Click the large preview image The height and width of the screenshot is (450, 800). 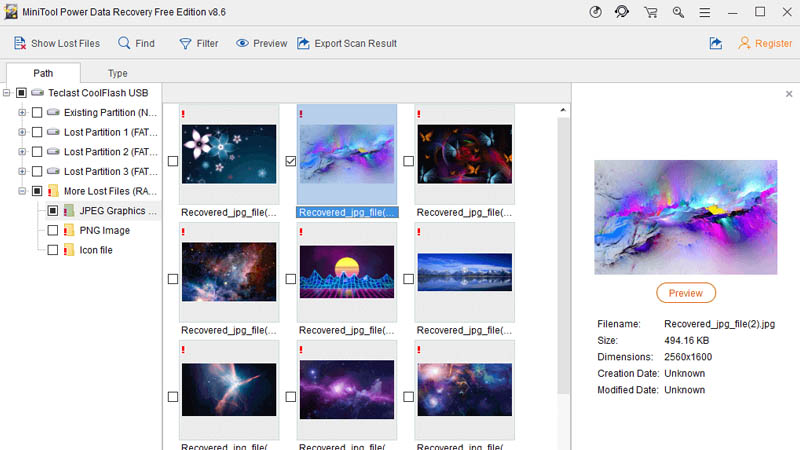pos(686,217)
